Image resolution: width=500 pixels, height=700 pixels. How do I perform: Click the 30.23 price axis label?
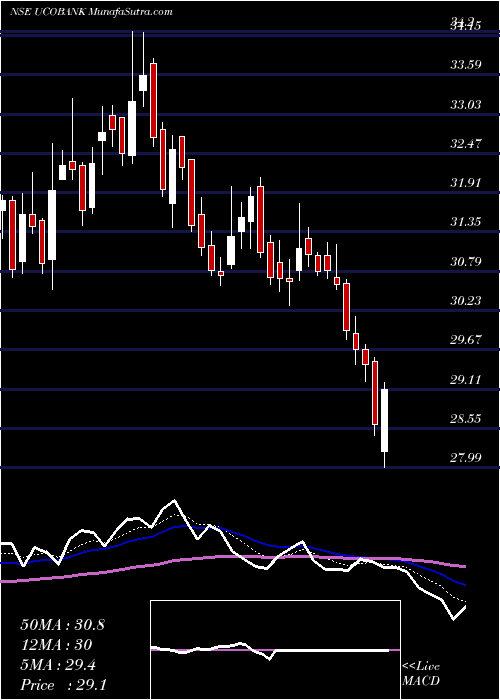point(466,300)
